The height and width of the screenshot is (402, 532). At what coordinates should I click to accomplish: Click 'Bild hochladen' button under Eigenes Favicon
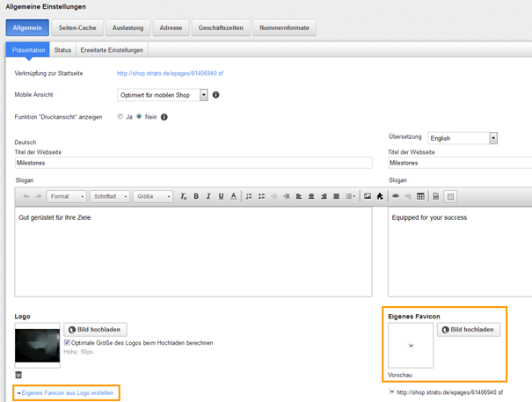click(469, 330)
